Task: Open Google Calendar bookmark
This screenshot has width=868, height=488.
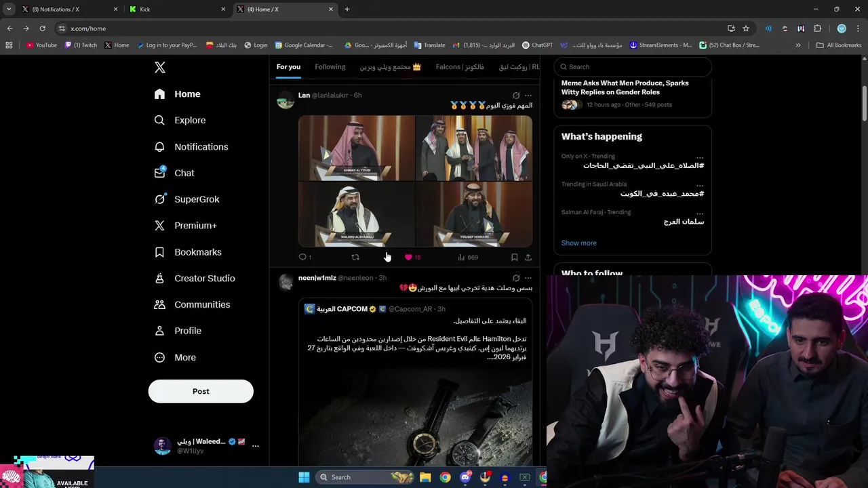Action: pyautogui.click(x=304, y=45)
